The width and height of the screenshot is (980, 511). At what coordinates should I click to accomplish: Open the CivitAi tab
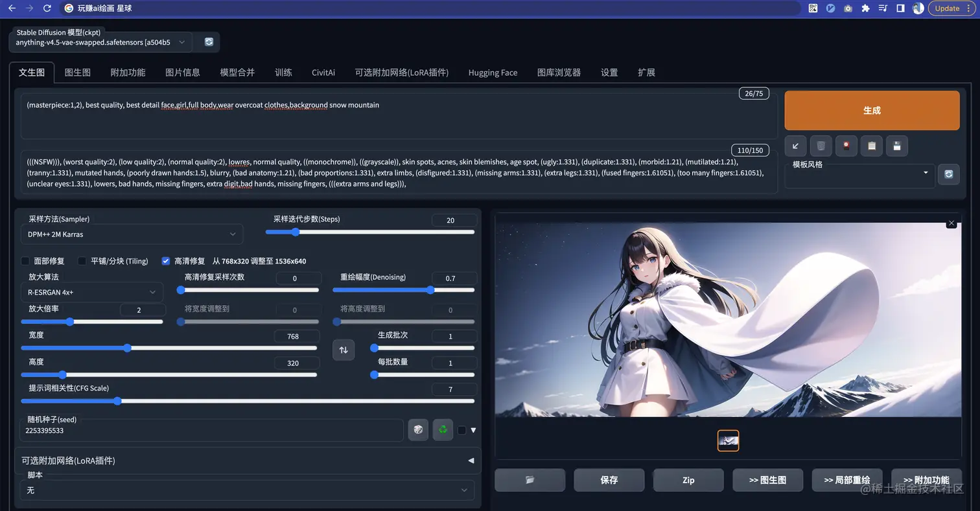pyautogui.click(x=323, y=73)
